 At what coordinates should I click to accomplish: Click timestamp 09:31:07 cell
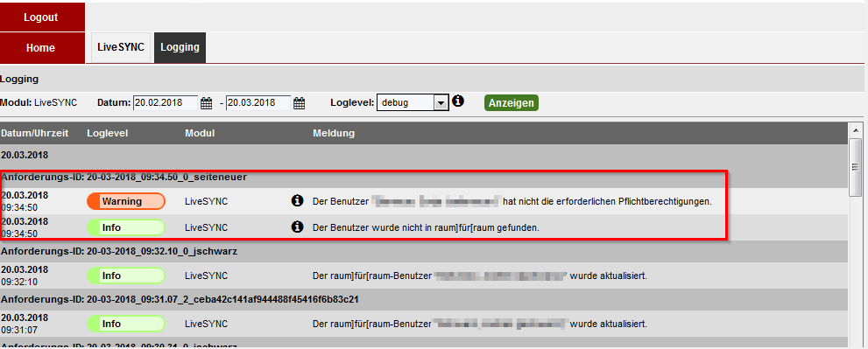pyautogui.click(x=25, y=324)
